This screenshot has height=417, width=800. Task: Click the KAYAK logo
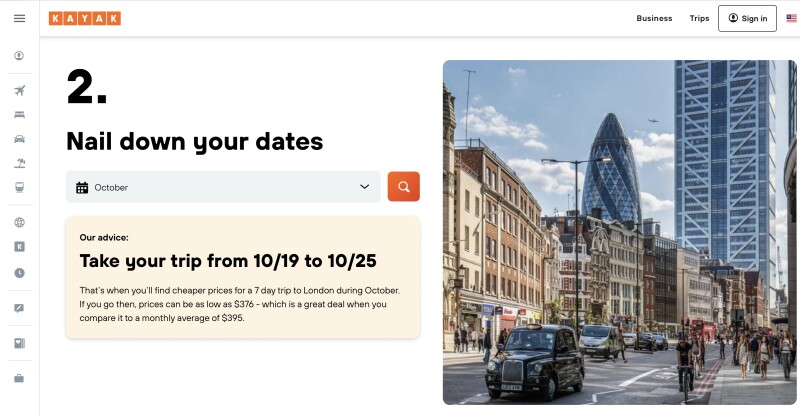click(x=84, y=18)
